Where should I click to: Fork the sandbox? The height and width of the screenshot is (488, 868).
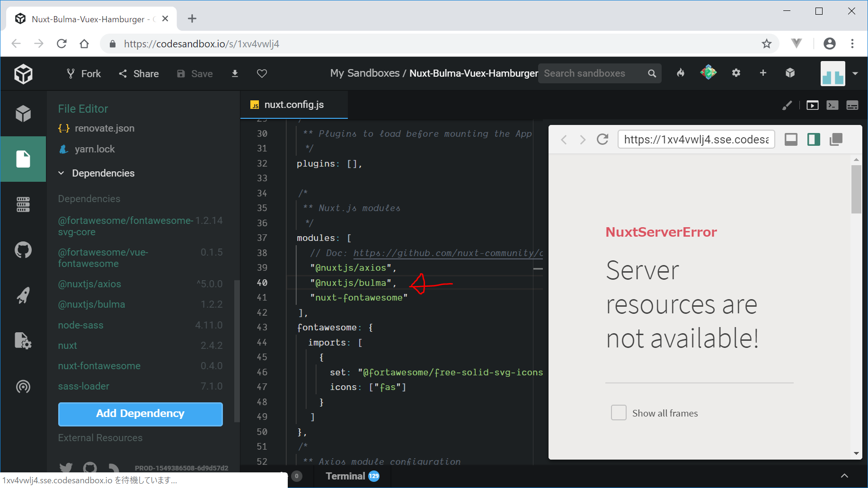[x=84, y=73]
